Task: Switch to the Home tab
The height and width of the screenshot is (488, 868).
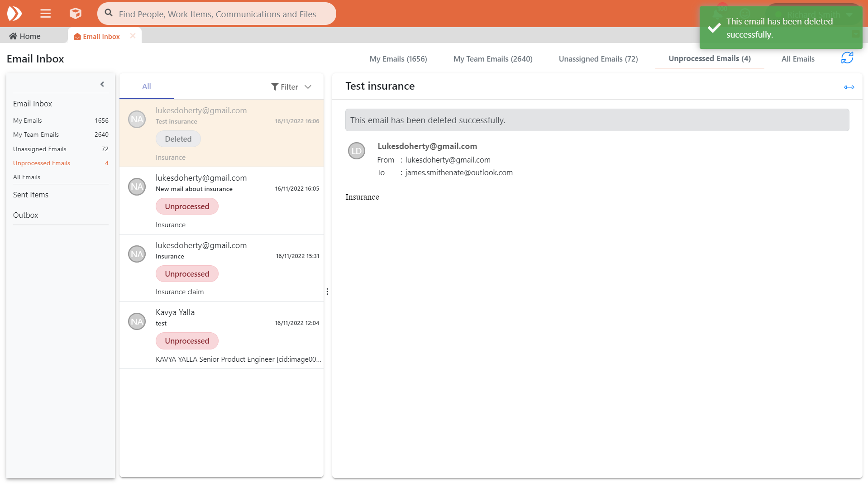Action: tap(25, 36)
